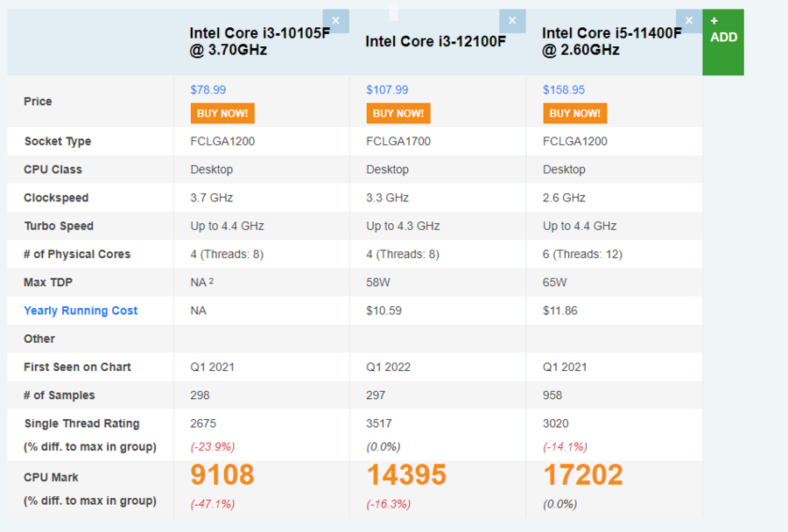Select the 3020 single thread rating
This screenshot has height=532, width=788.
tap(556, 423)
